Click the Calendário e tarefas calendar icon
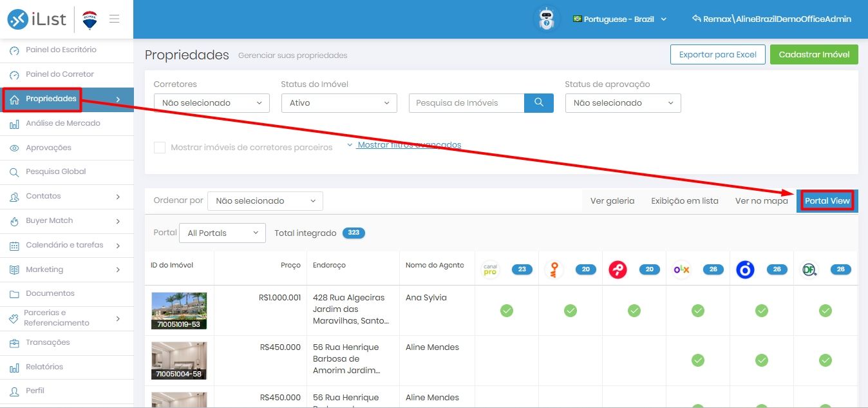868x408 pixels. click(14, 246)
